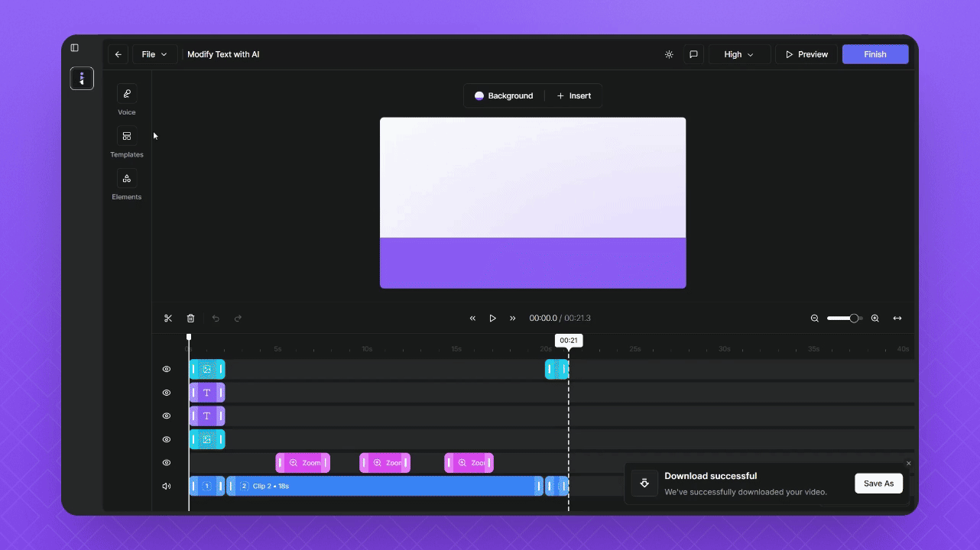Select clip 1 on the video track
Image resolution: width=980 pixels, height=550 pixels.
pyautogui.click(x=207, y=487)
